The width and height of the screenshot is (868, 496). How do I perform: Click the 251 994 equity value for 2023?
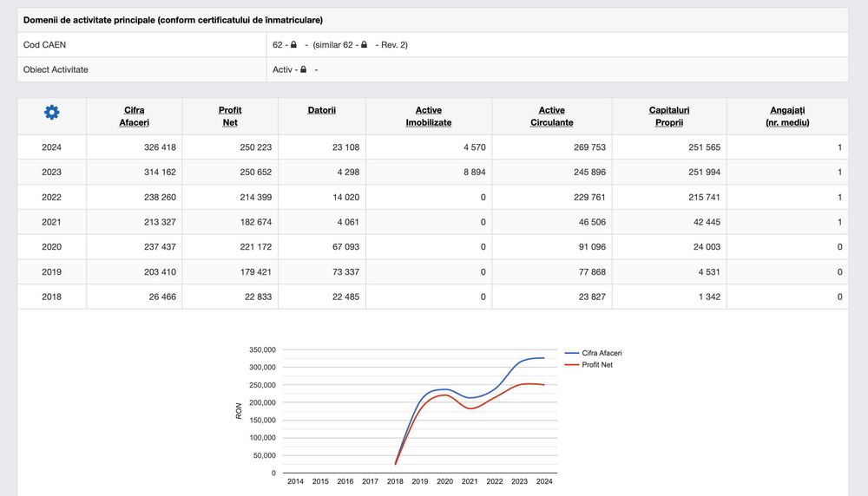[x=702, y=173]
